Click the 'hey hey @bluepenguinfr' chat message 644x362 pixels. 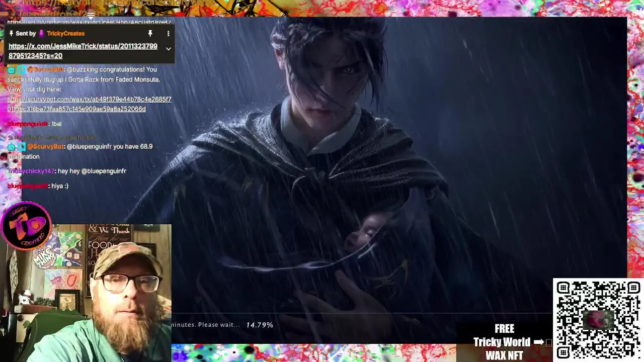(x=92, y=171)
